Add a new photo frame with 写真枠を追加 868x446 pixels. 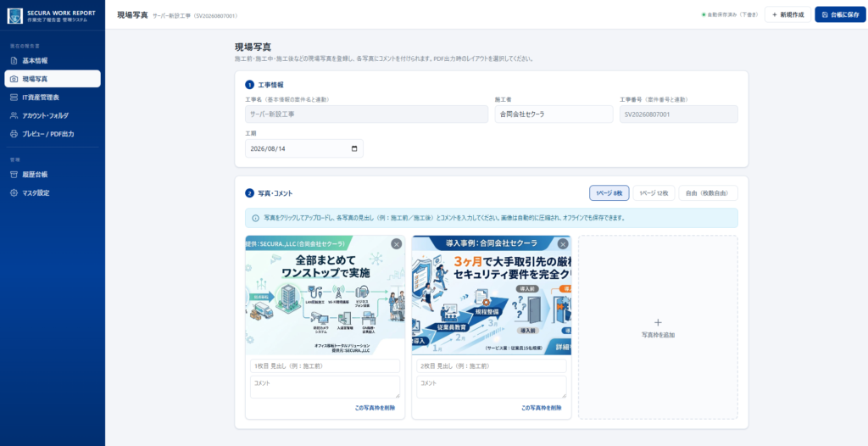(658, 327)
